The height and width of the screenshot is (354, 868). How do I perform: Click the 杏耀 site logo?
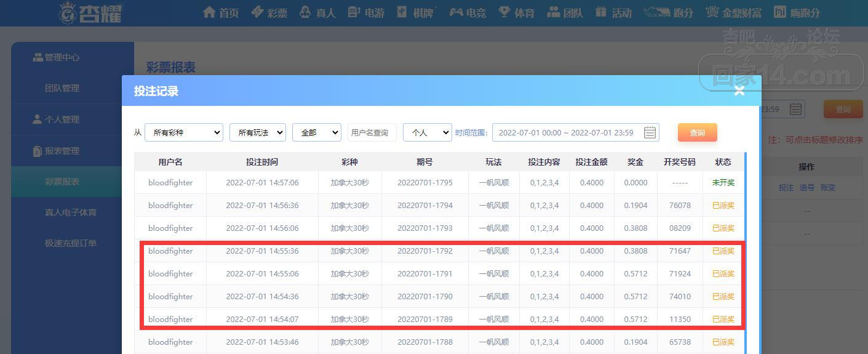(90, 12)
